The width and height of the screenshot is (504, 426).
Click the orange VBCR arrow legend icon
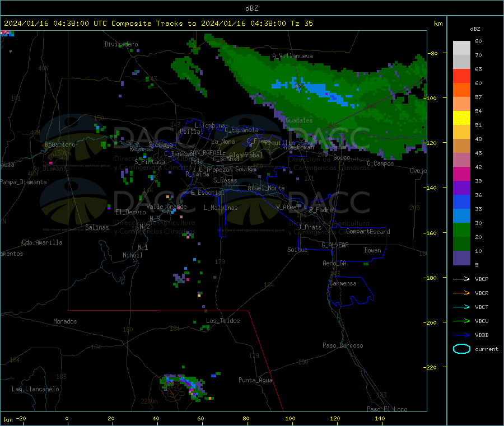pos(461,293)
